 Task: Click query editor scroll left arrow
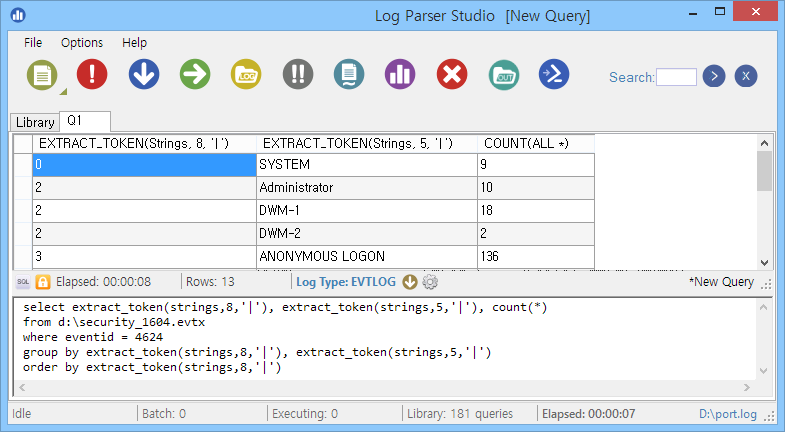[x=22, y=387]
